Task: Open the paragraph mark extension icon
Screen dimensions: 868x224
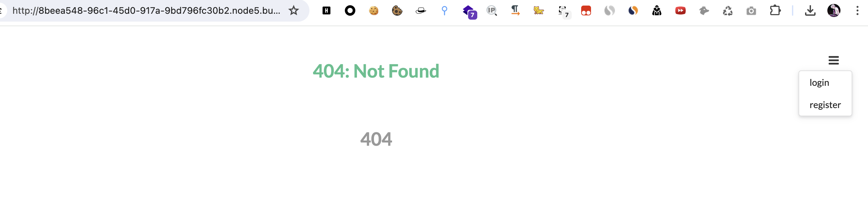Action: (x=515, y=11)
